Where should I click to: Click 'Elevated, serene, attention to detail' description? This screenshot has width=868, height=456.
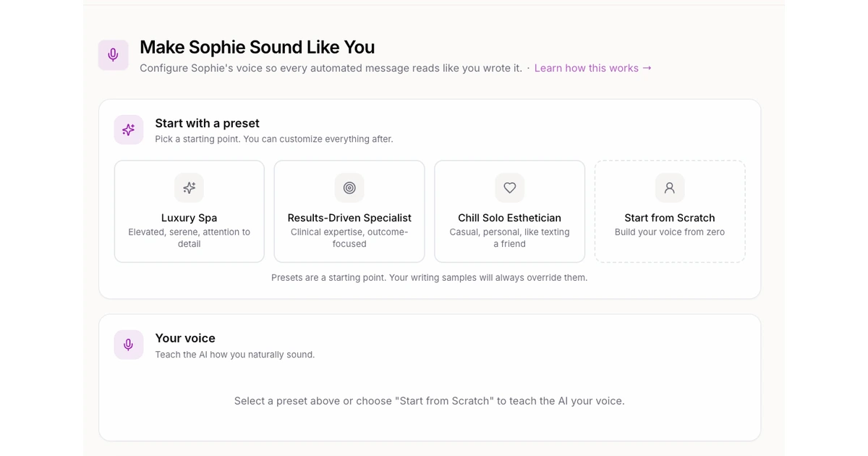click(x=189, y=238)
